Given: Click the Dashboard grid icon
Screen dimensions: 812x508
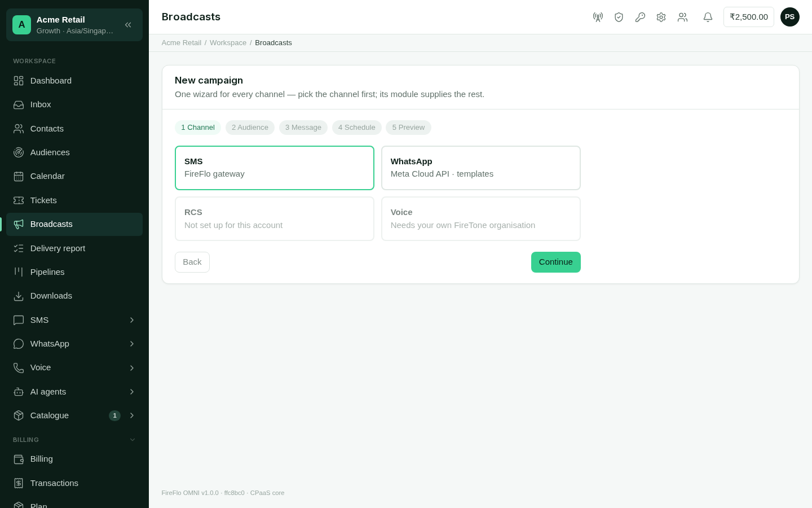Looking at the screenshot, I should tap(19, 81).
